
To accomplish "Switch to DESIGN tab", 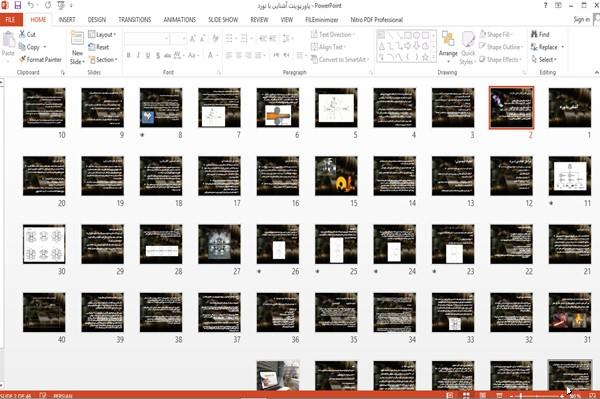I will tap(96, 20).
